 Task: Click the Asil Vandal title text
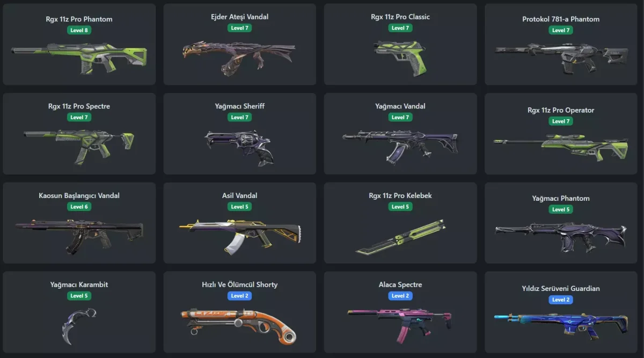pyautogui.click(x=239, y=195)
